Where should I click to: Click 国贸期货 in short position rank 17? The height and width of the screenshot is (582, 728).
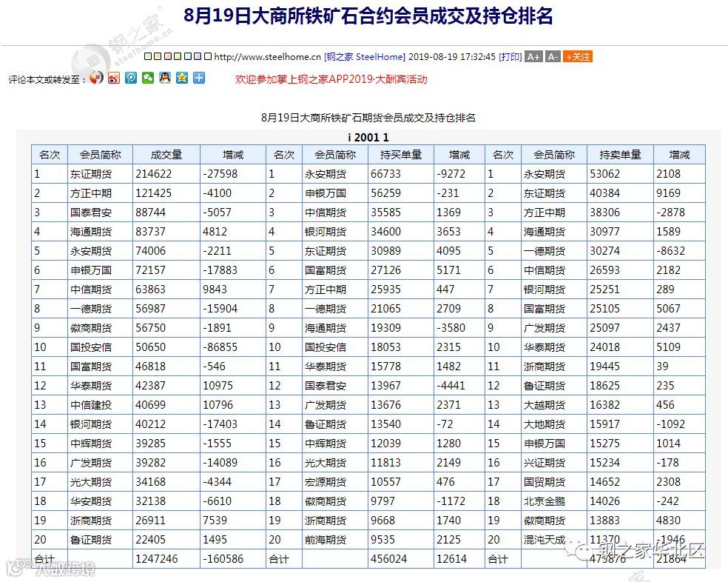545,482
